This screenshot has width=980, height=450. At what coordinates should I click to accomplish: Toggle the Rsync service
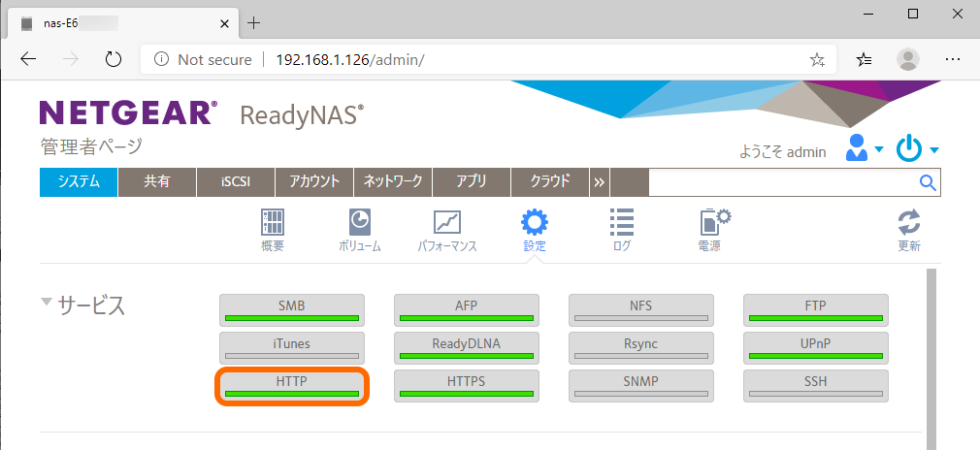641,348
